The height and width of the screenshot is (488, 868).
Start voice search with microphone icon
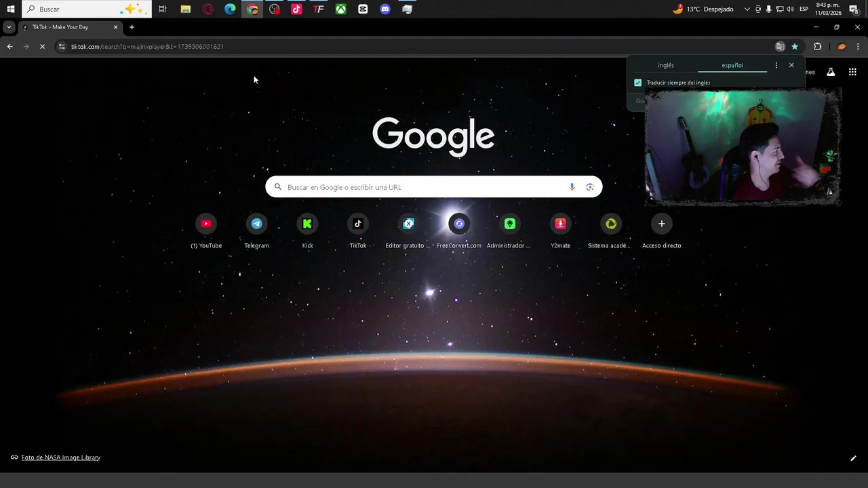[x=572, y=187]
